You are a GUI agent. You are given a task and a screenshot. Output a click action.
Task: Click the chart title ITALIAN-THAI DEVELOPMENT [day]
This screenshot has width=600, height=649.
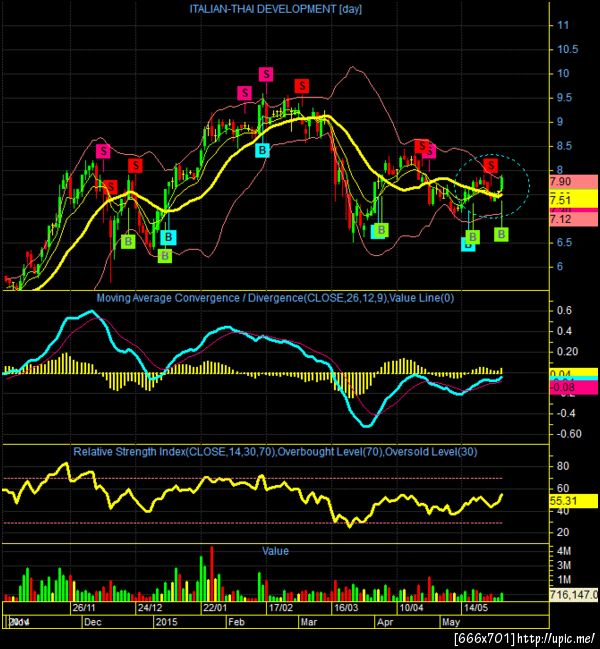pos(276,9)
